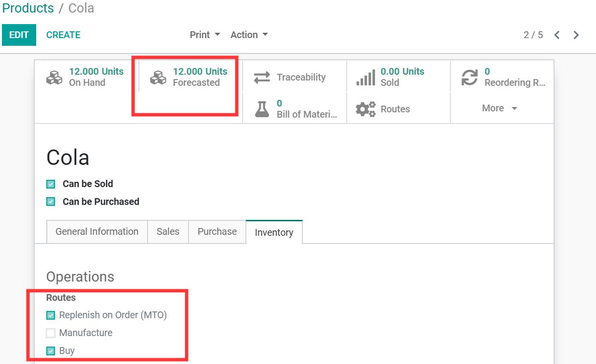Image resolution: width=596 pixels, height=364 pixels.
Task: Open Routes gears icon
Action: [x=366, y=109]
